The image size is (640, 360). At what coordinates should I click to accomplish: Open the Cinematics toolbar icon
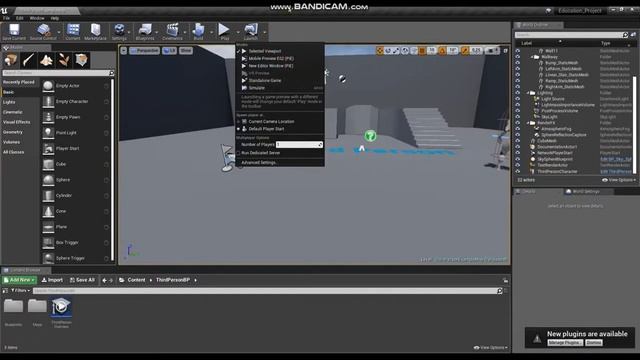[172, 31]
